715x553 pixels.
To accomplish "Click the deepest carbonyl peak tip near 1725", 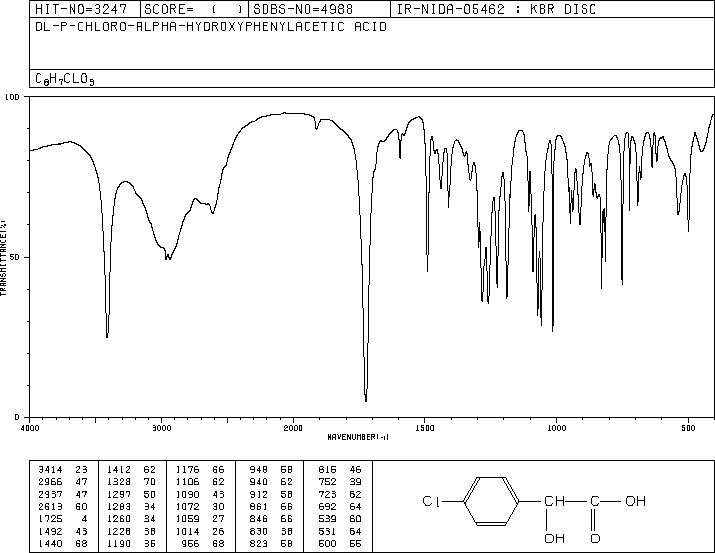I will point(366,401).
